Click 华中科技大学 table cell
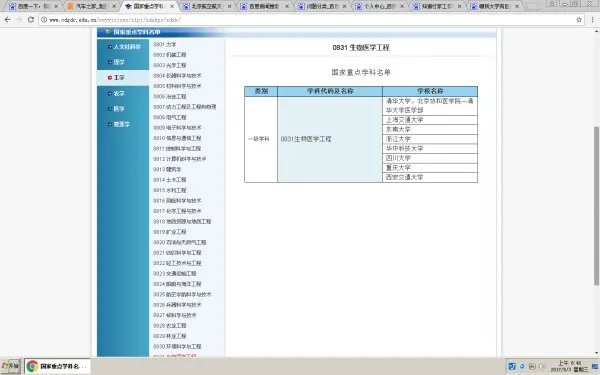This screenshot has height=375, width=600. click(430, 148)
